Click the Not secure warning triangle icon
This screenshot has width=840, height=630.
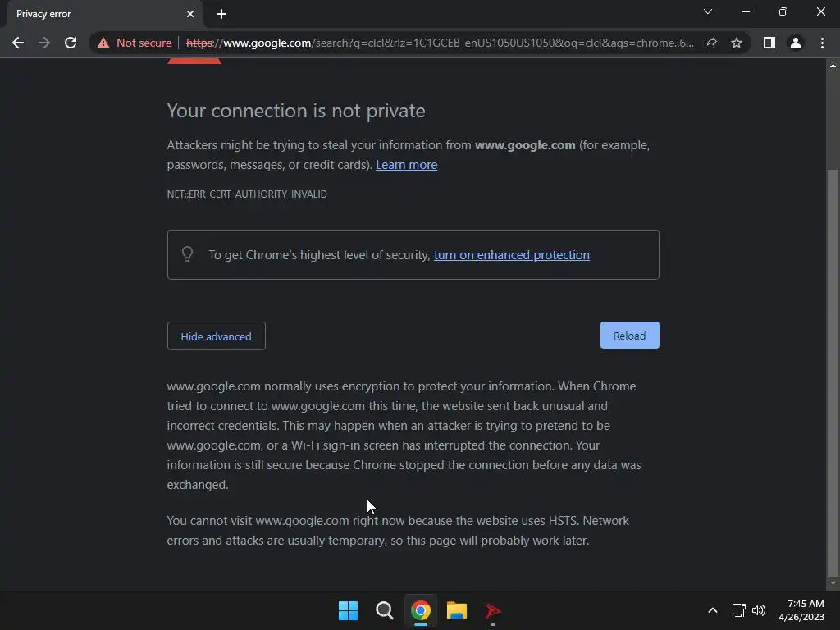click(x=103, y=43)
